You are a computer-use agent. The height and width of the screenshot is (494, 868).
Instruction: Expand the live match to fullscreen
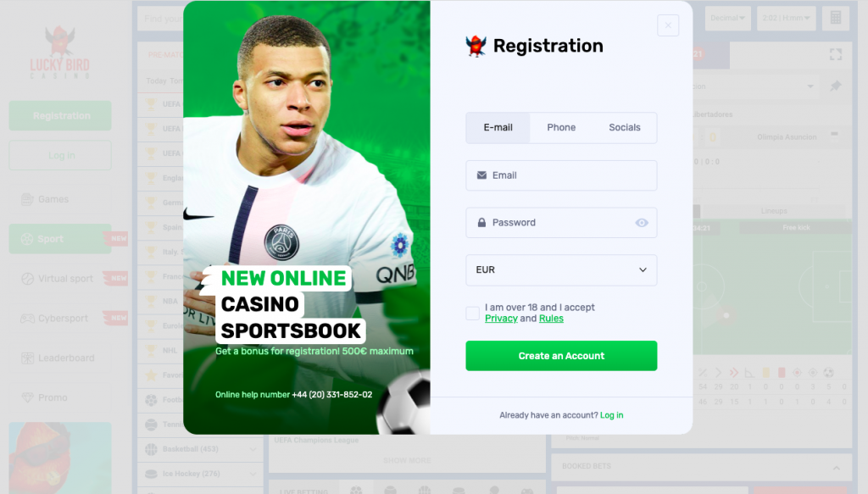point(836,54)
